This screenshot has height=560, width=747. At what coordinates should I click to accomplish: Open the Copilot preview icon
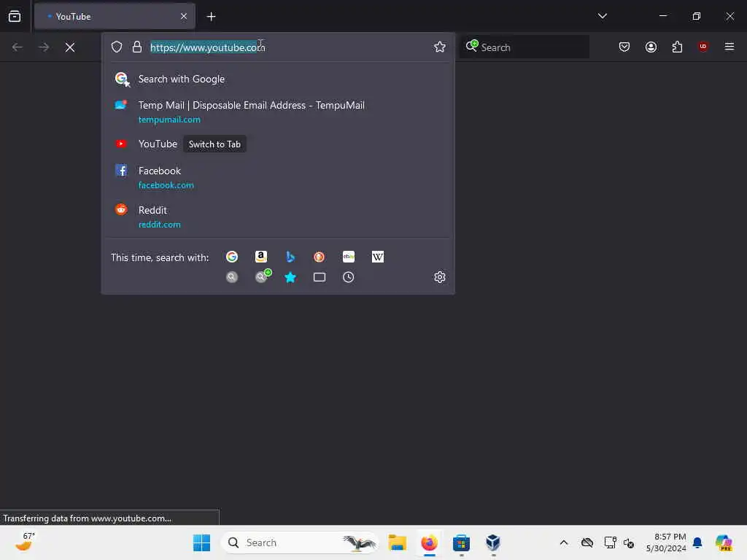(x=724, y=542)
